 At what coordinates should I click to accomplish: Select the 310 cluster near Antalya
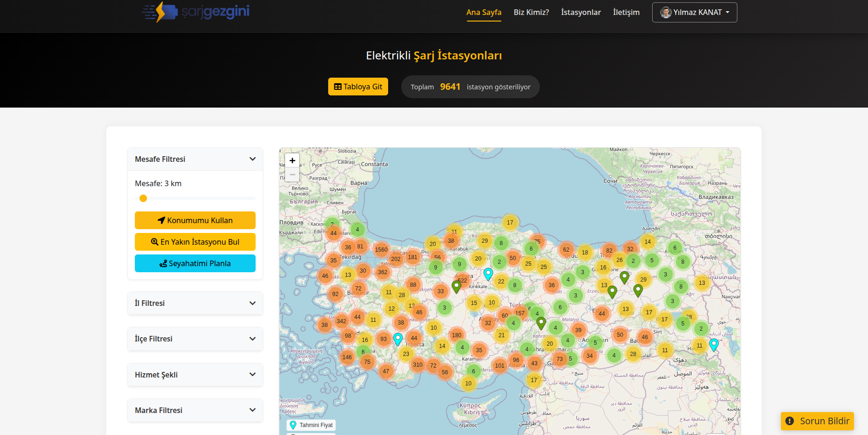click(418, 365)
